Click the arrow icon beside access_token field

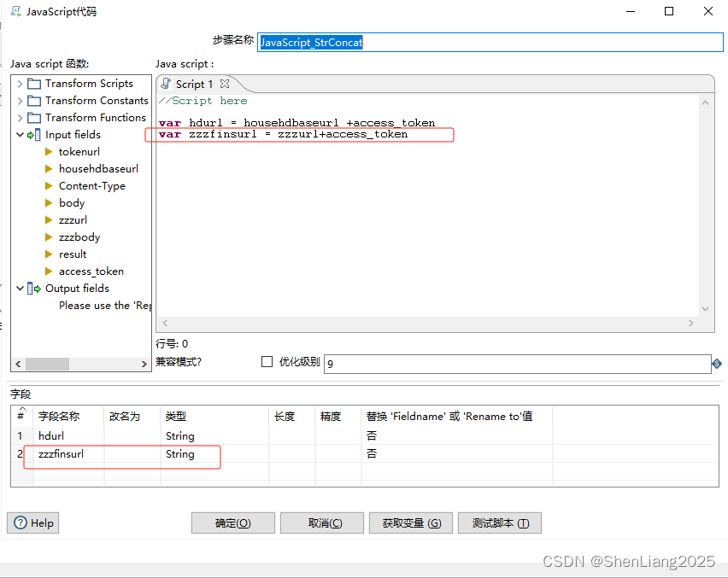point(49,271)
